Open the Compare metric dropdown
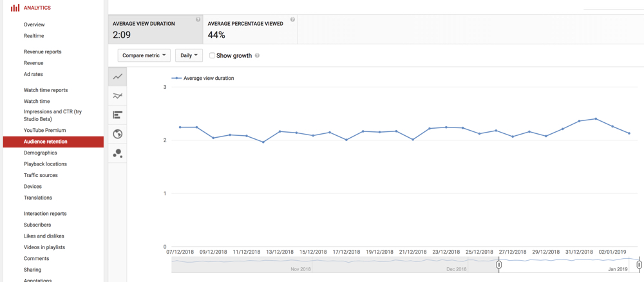This screenshot has width=644, height=282. point(144,55)
